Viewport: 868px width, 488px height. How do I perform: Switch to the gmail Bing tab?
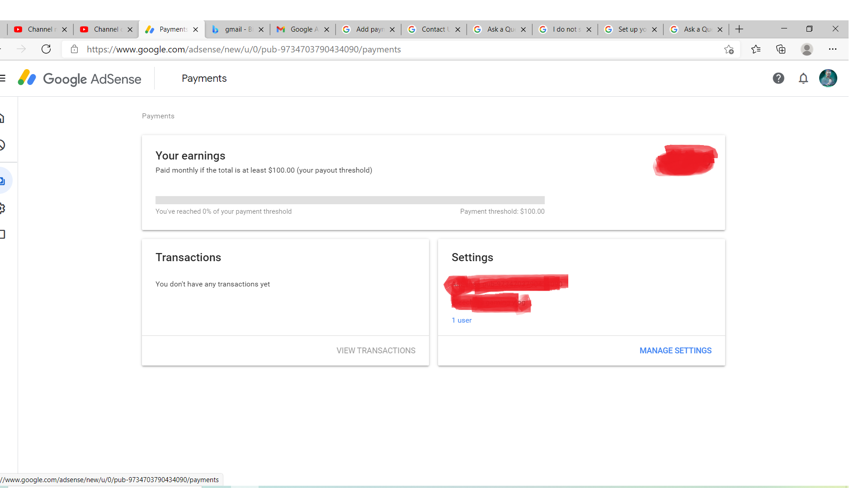coord(236,29)
